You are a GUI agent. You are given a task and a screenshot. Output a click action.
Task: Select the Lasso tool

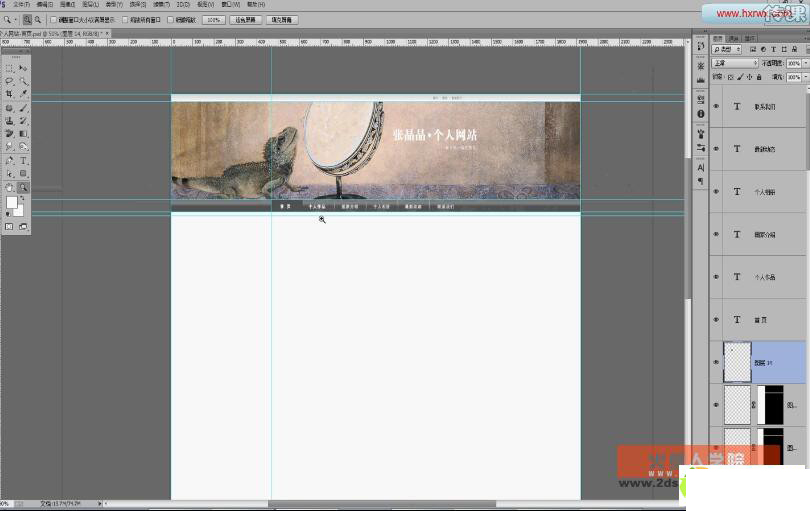[x=10, y=81]
